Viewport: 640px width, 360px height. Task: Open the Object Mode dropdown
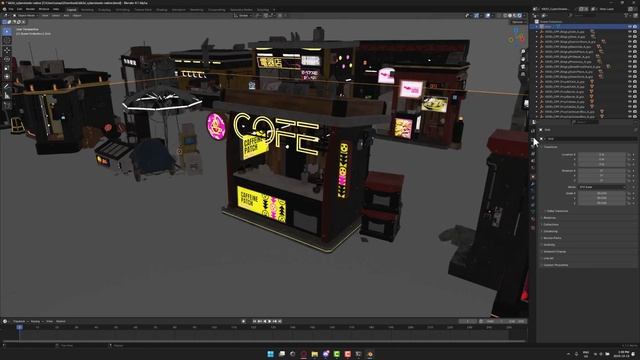(26, 16)
